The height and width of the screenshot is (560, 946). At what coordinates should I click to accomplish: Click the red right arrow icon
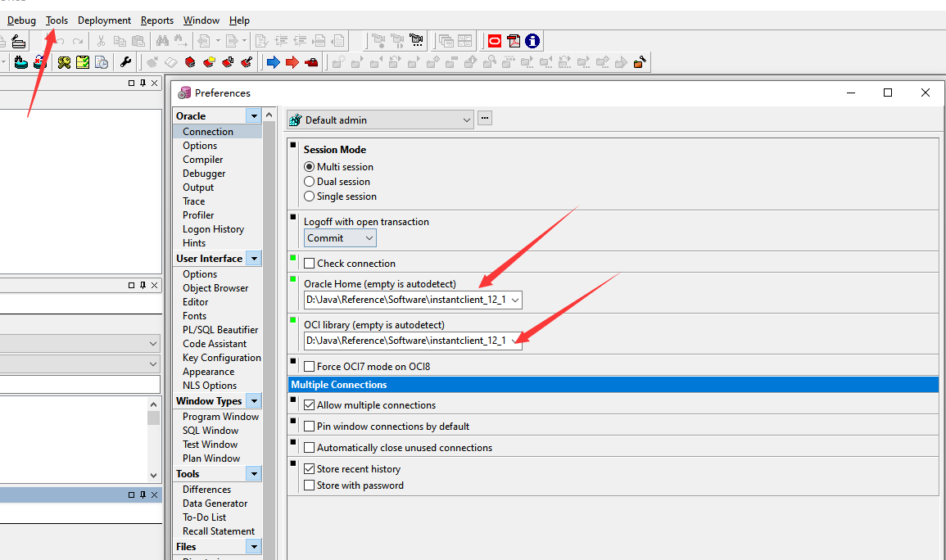pyautogui.click(x=292, y=62)
